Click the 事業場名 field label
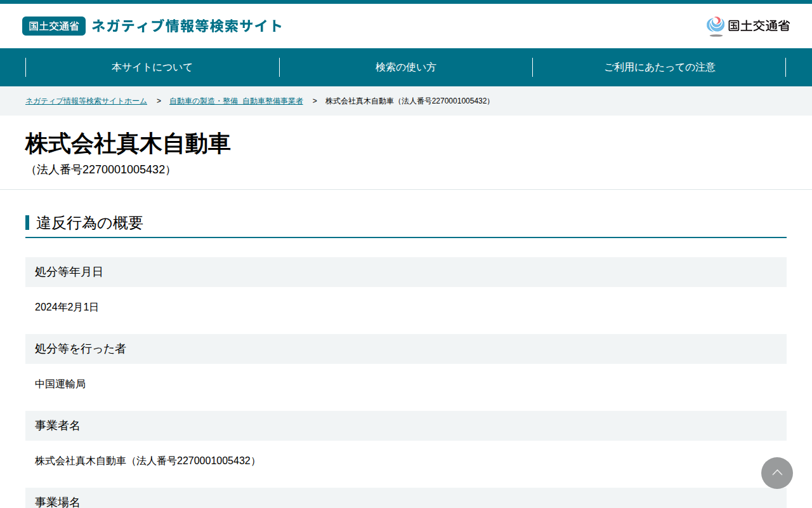The image size is (812, 508). click(x=58, y=502)
